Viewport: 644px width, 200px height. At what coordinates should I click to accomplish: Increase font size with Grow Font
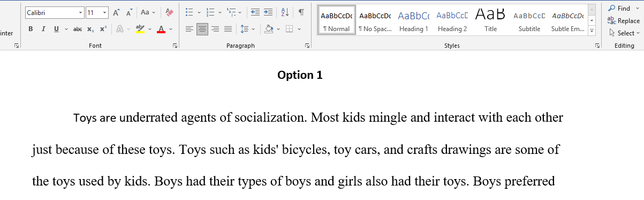point(116,12)
